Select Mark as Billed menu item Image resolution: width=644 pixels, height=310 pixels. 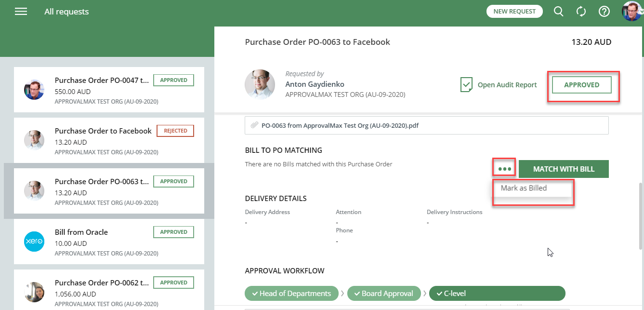coord(524,188)
